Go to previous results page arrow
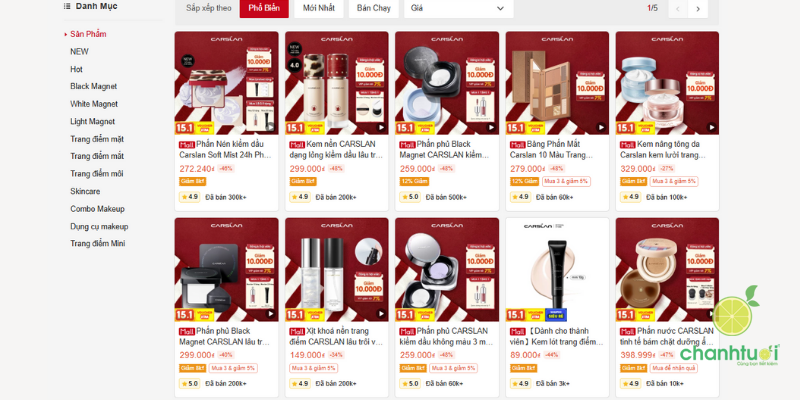 [678, 8]
